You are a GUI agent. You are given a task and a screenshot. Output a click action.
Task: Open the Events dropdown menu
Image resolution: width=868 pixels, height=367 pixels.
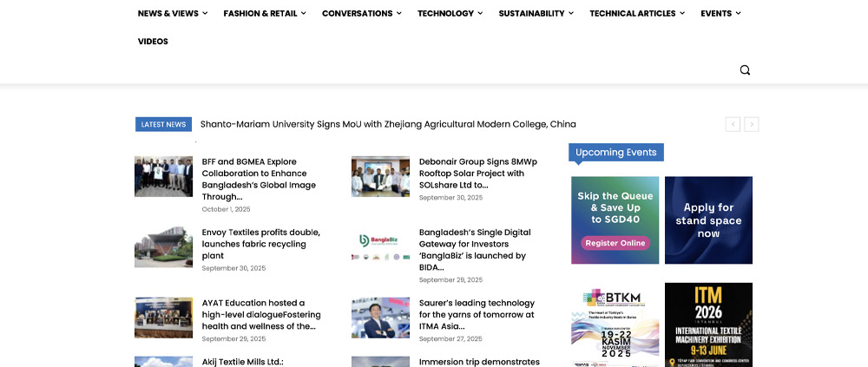[x=720, y=13]
